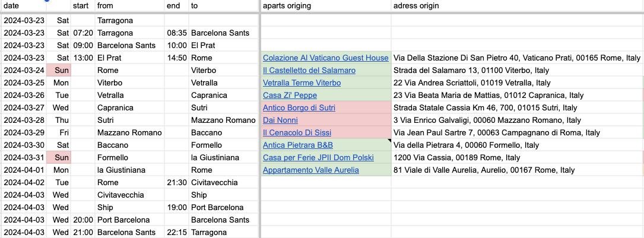Select the "adress origin" header cell
Screen dimensions: 644x238
(516, 6)
